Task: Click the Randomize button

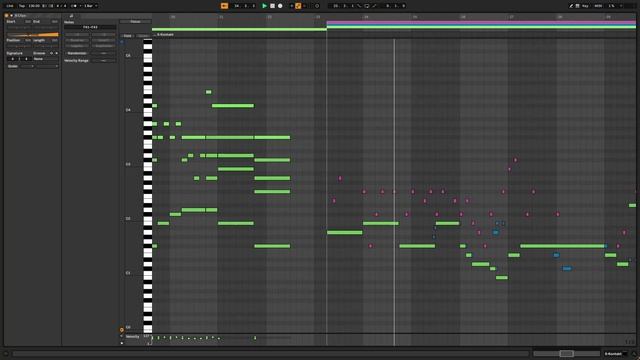Action: point(77,53)
